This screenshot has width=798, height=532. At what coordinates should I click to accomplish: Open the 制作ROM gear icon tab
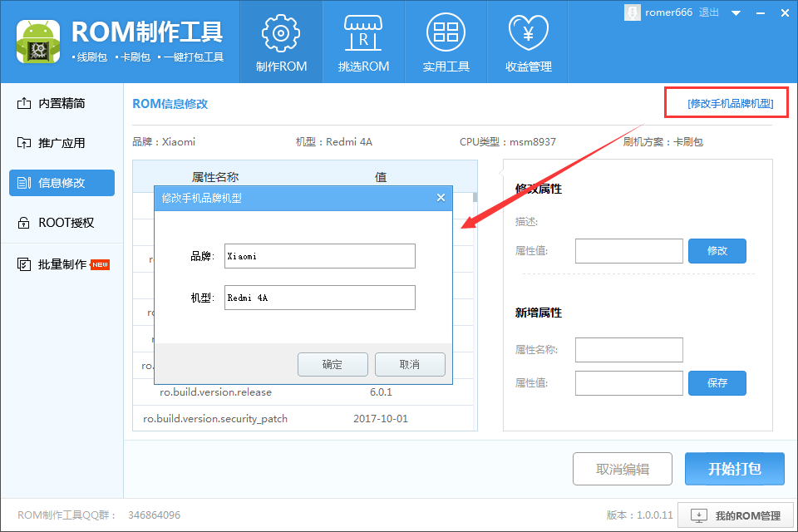[x=281, y=42]
